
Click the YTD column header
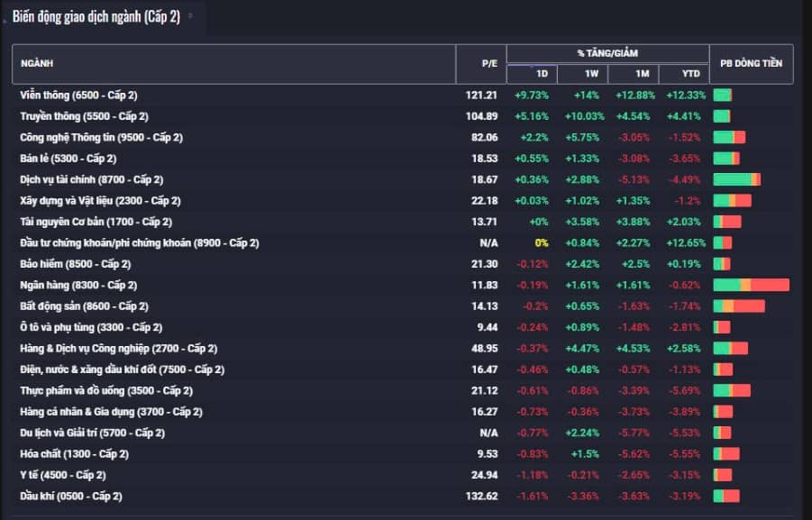tap(684, 74)
